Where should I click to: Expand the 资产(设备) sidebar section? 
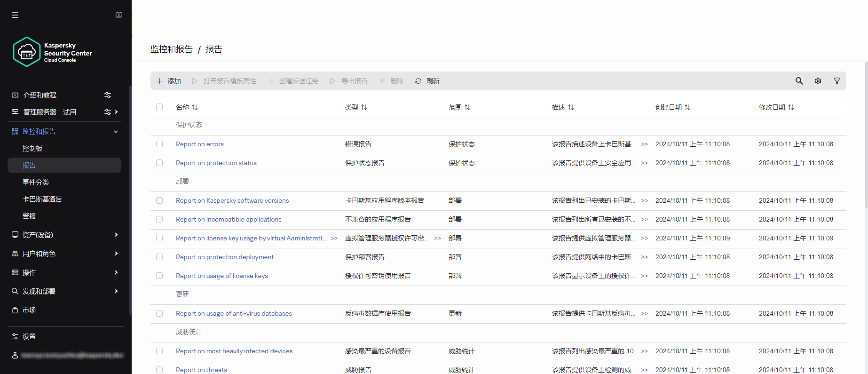(116, 235)
